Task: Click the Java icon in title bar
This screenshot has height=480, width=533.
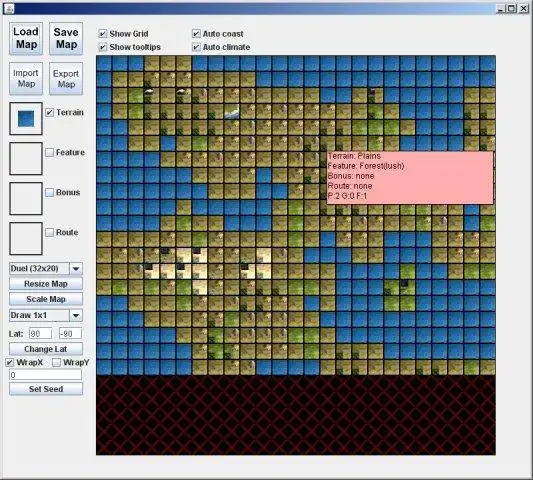Action: (x=9, y=9)
